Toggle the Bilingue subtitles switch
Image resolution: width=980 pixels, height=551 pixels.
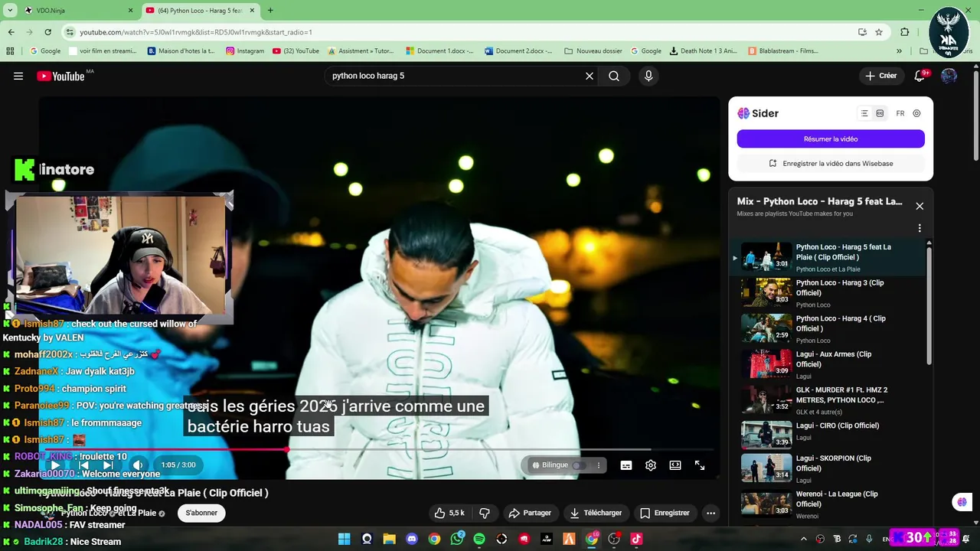pyautogui.click(x=579, y=465)
